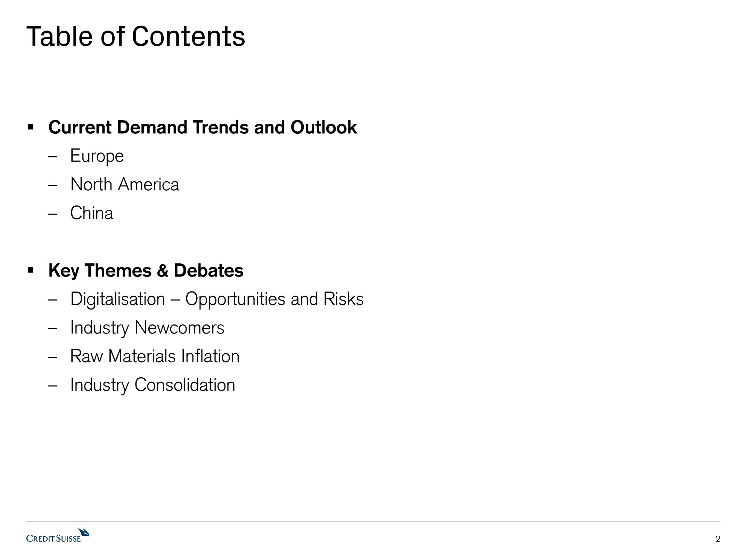Open the Key Themes & Debates section
Image resolution: width=747 pixels, height=560 pixels.
146,270
